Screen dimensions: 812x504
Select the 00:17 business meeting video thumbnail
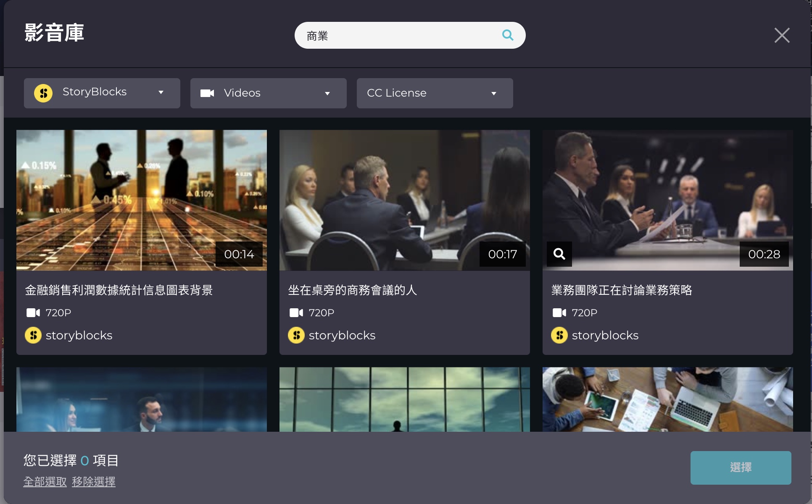pos(404,200)
